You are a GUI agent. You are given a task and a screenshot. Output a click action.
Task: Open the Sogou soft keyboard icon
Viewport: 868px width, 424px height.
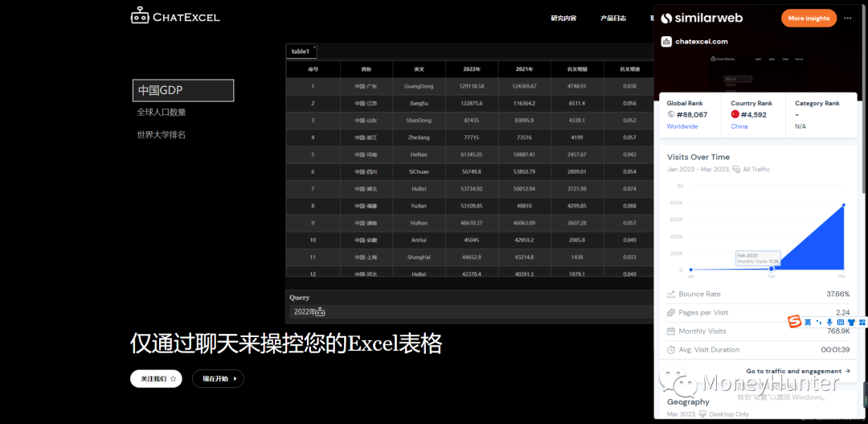tap(841, 322)
